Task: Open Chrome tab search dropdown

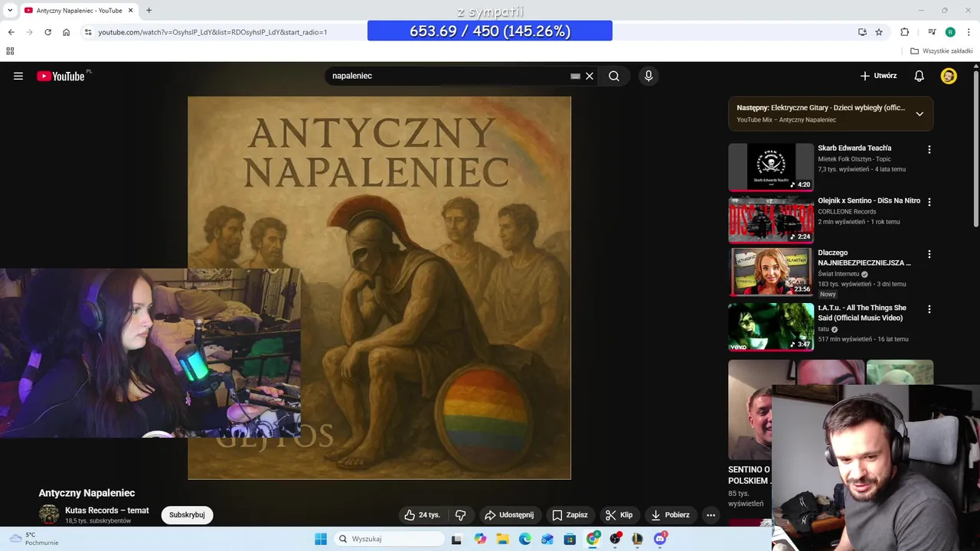Action: click(10, 11)
